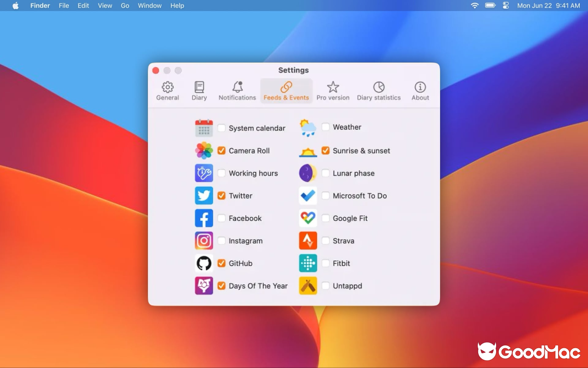Open the Apple menu

[16, 6]
